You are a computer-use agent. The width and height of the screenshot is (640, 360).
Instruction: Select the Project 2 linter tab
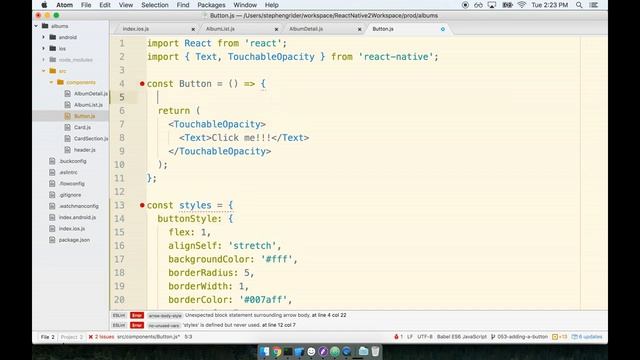point(71,337)
